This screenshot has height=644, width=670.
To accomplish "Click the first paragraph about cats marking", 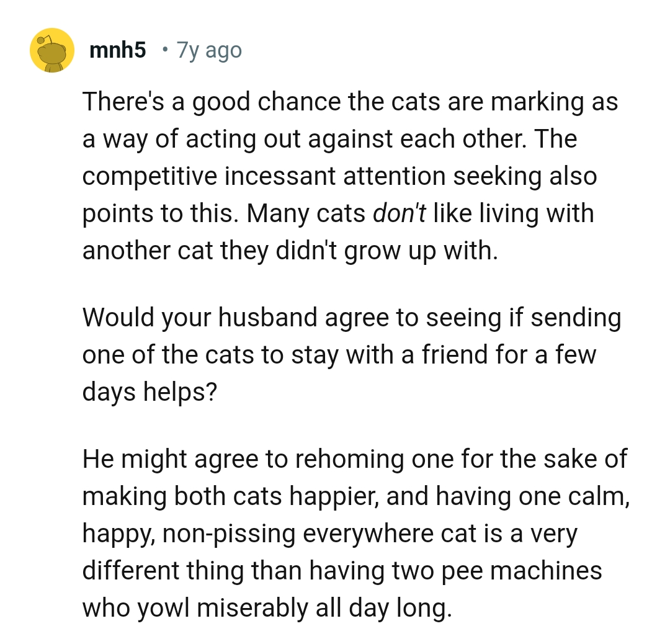I will tap(351, 176).
